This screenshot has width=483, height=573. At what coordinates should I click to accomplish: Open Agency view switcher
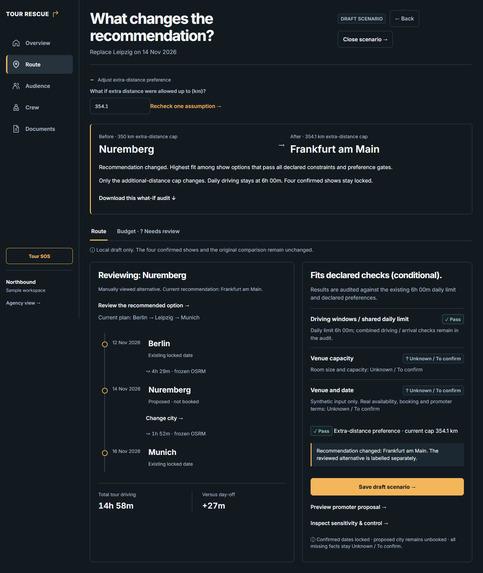(x=23, y=303)
